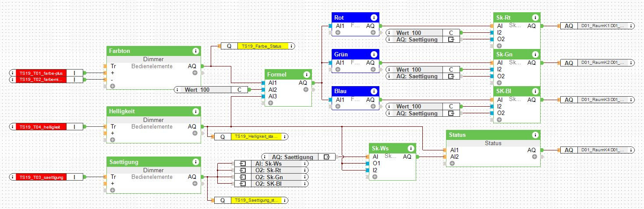Click info icon on Grün block

[x=374, y=54]
